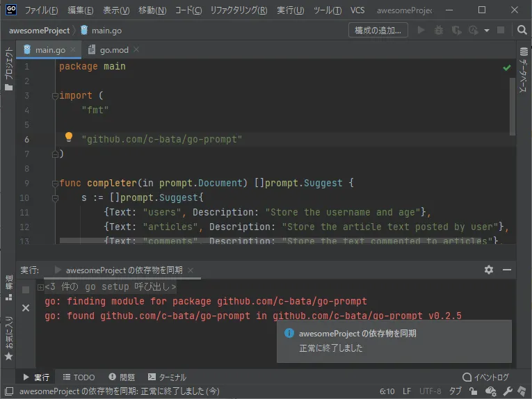Open the VCS menu
Screen dimensions: 532x399
pos(357,10)
